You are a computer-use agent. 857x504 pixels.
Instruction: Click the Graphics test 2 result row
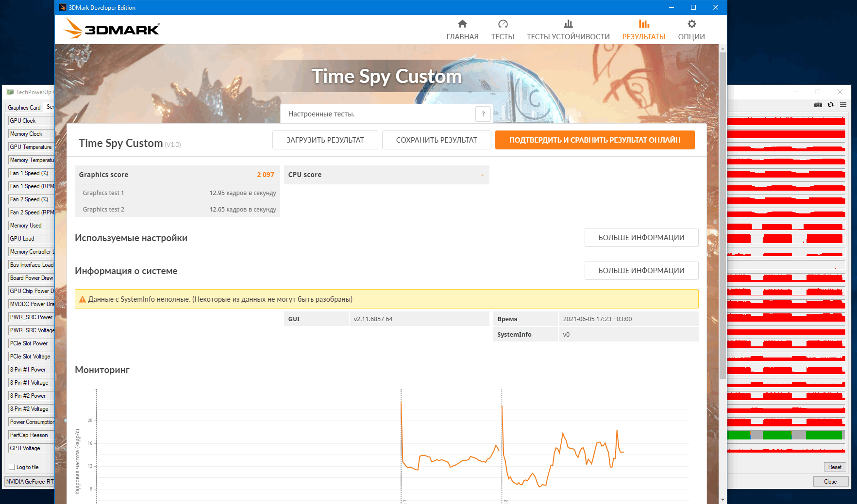click(x=177, y=209)
